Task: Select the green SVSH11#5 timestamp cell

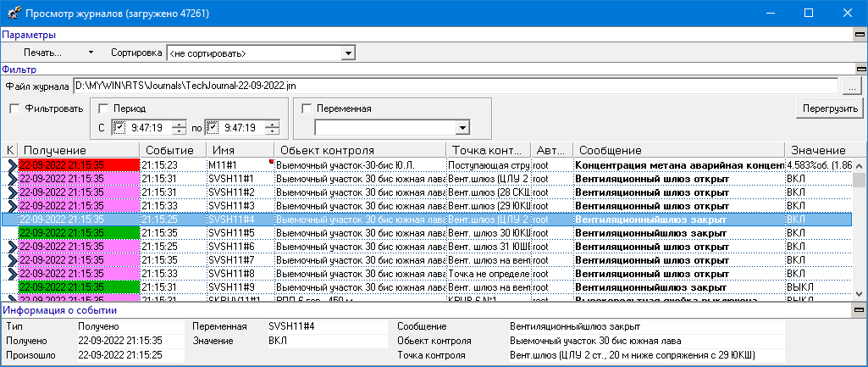Action: (x=79, y=233)
